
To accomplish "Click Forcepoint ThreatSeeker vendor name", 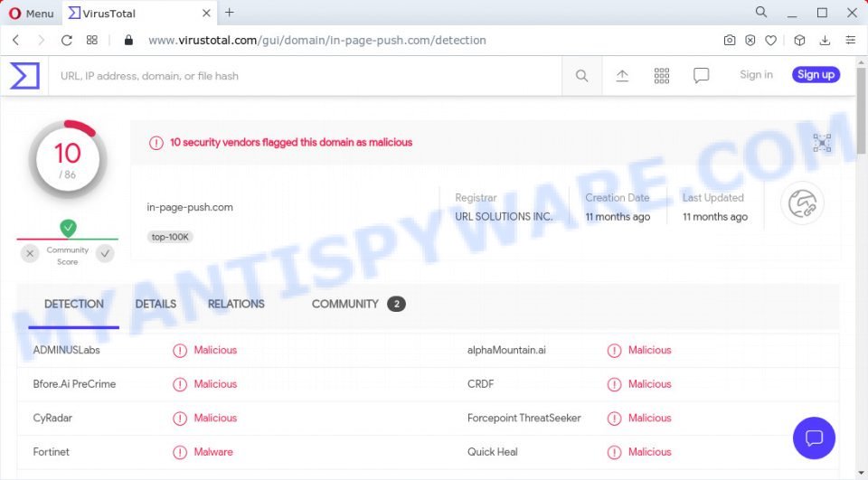I will pyautogui.click(x=524, y=418).
